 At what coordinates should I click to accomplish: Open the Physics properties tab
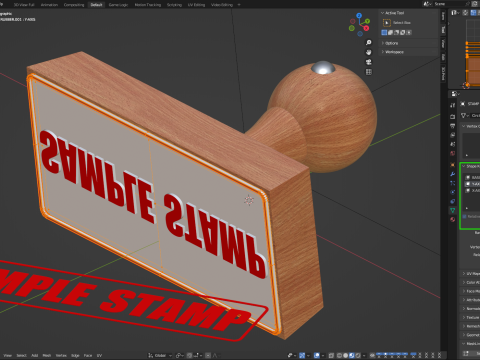point(452,192)
